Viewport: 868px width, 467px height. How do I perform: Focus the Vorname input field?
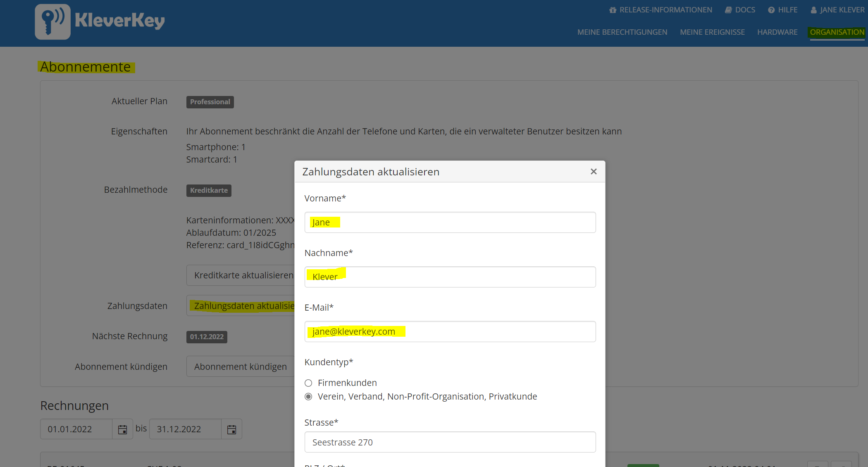(x=450, y=223)
